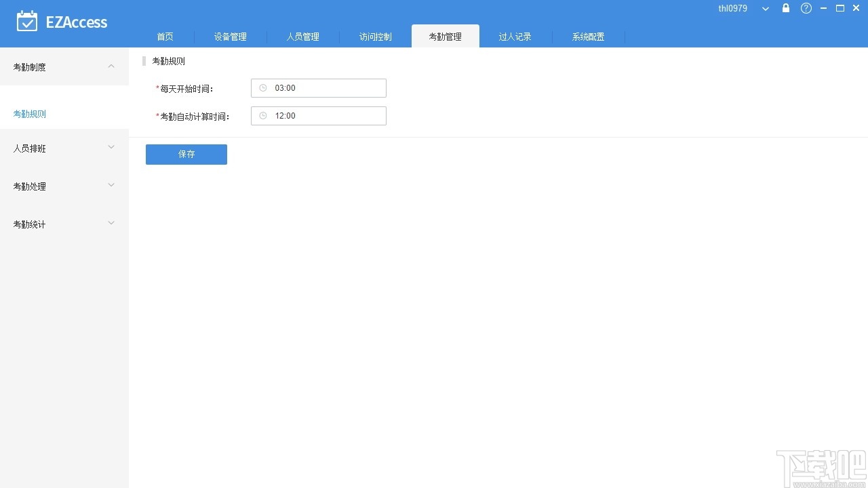Click the EZAccess calendar logo
Image resolution: width=868 pixels, height=488 pixels.
(27, 21)
